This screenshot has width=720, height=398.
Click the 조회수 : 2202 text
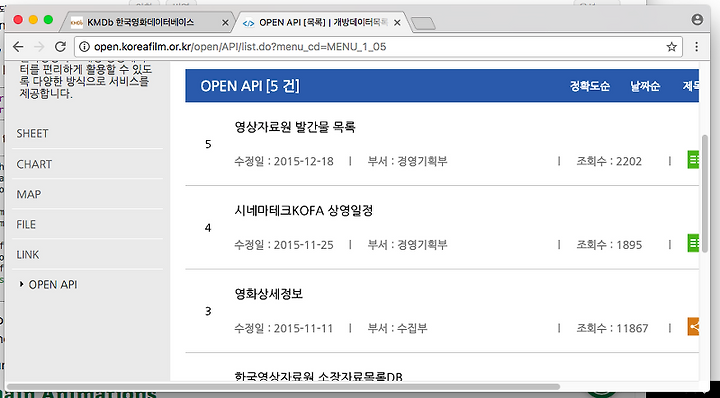click(609, 161)
